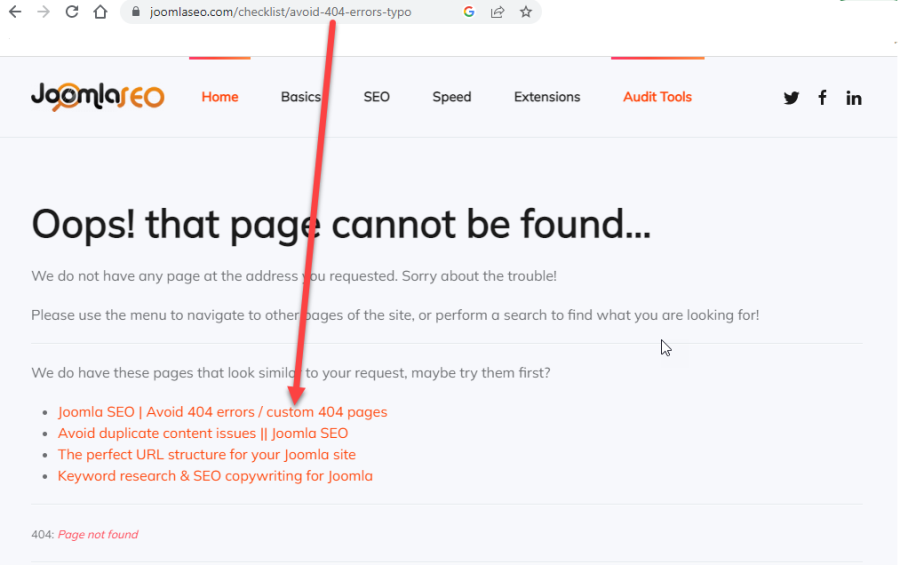
Task: Open the Facebook social icon
Action: tap(823, 98)
